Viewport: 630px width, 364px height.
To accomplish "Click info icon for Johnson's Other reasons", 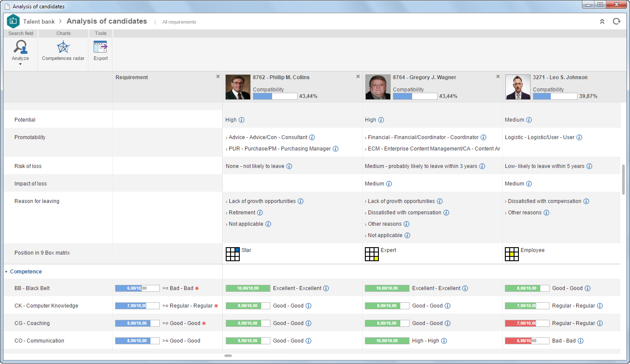I will tap(546, 213).
